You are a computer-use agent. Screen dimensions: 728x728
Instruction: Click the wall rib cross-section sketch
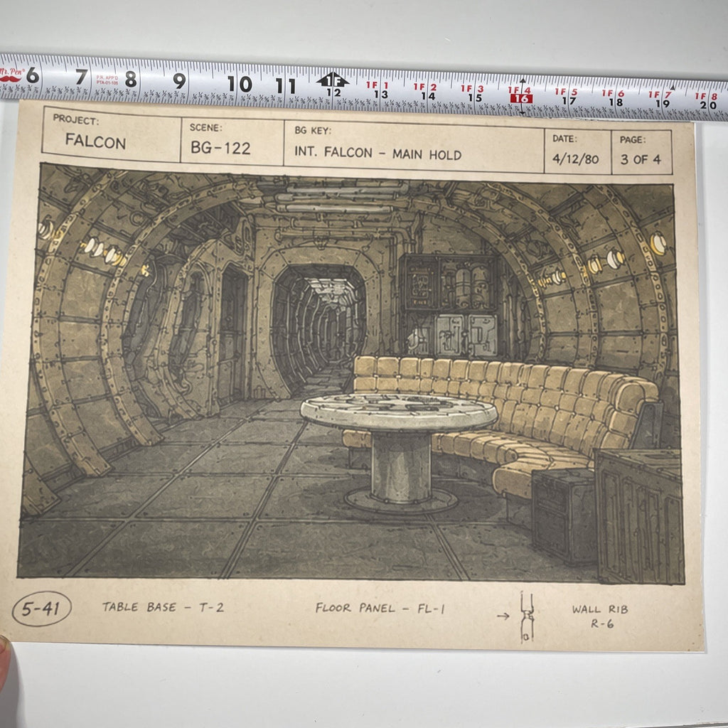tap(527, 617)
